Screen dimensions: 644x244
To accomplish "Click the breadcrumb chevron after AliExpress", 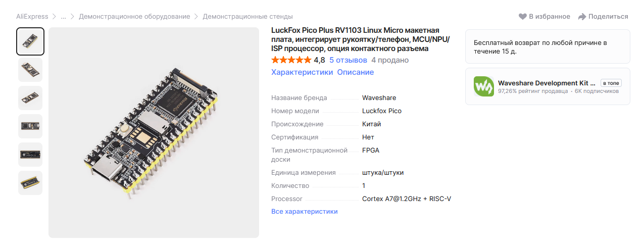I will coord(55,17).
